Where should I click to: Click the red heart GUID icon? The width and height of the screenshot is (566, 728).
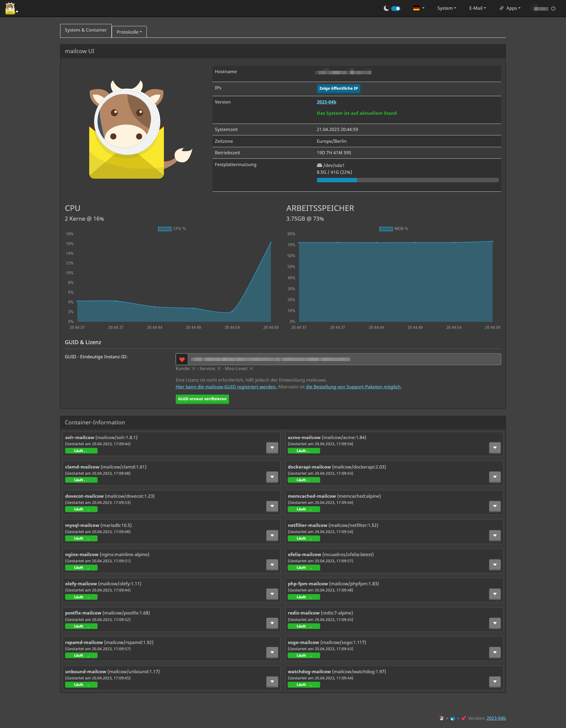[x=182, y=359]
